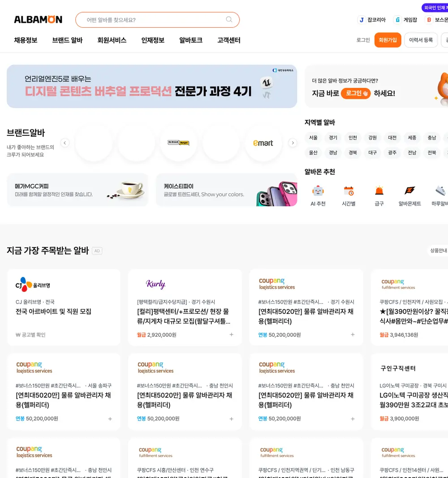
Task: Open [컬리]평택센터 job title
Action: click(183, 317)
